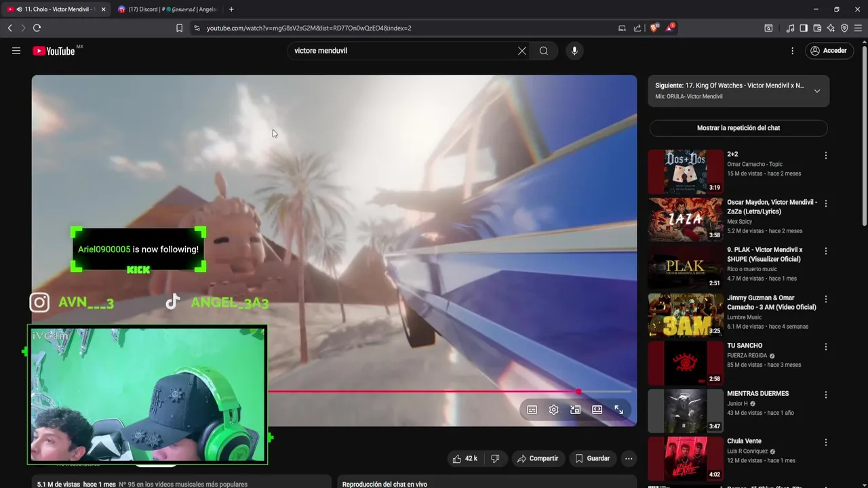
Task: Click the Compartir button
Action: click(538, 459)
